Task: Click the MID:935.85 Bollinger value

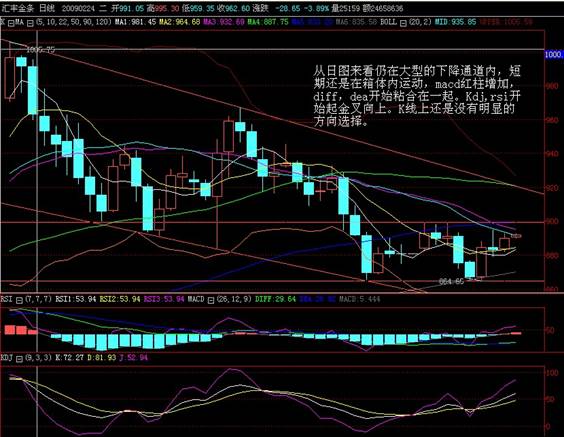Action: [455, 22]
